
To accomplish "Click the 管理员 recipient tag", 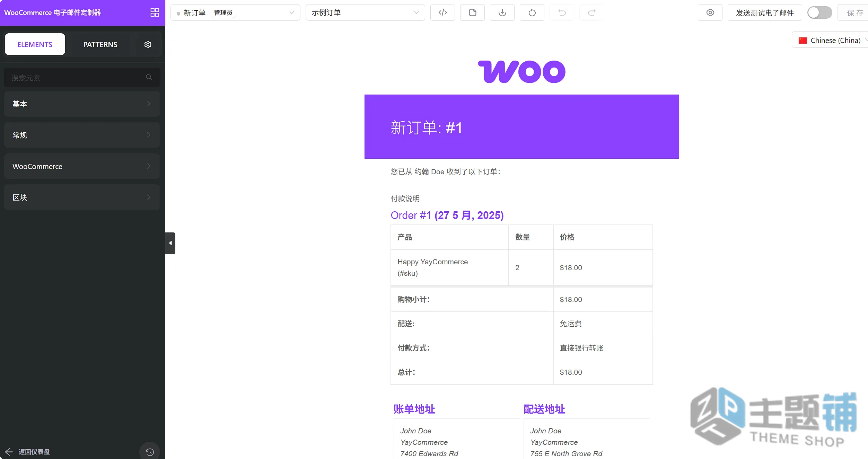I will [223, 12].
